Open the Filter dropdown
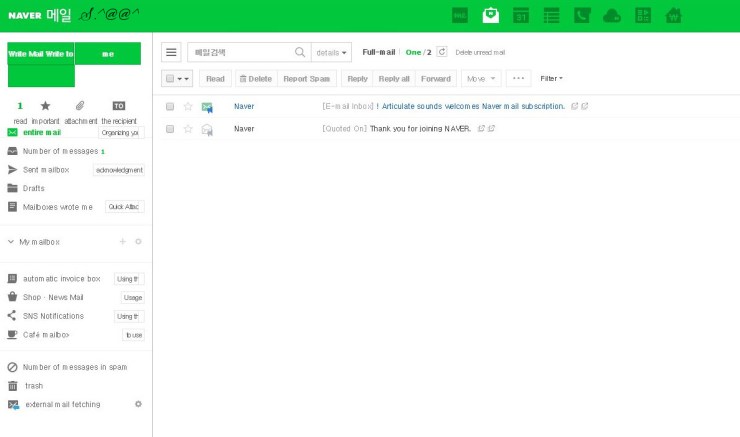Screen dimensions: 740x437 point(551,78)
